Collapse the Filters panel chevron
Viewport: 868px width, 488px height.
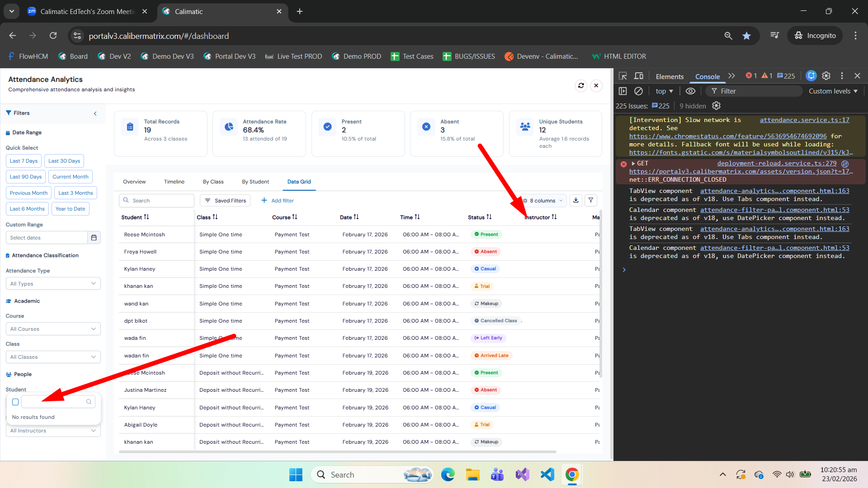[x=95, y=113]
